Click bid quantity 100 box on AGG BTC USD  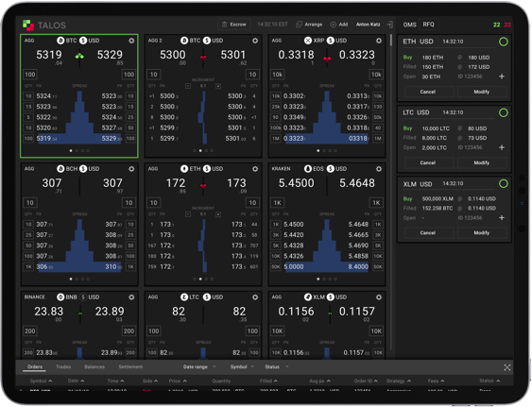30,75
